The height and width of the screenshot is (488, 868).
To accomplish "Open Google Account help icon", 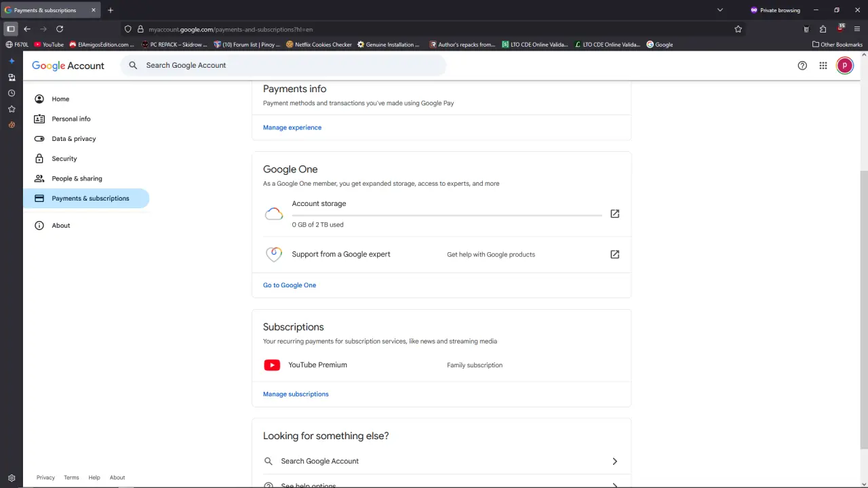I will (x=802, y=66).
